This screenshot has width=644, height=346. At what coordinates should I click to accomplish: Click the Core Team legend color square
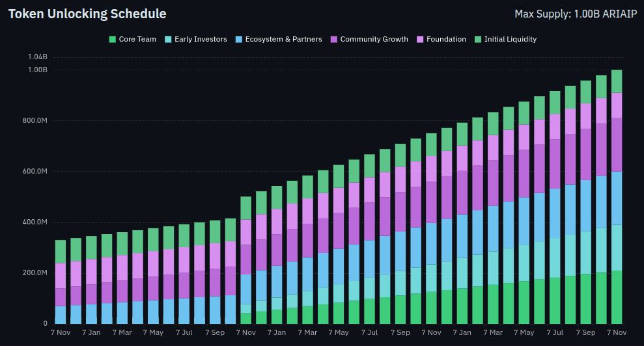(x=112, y=40)
